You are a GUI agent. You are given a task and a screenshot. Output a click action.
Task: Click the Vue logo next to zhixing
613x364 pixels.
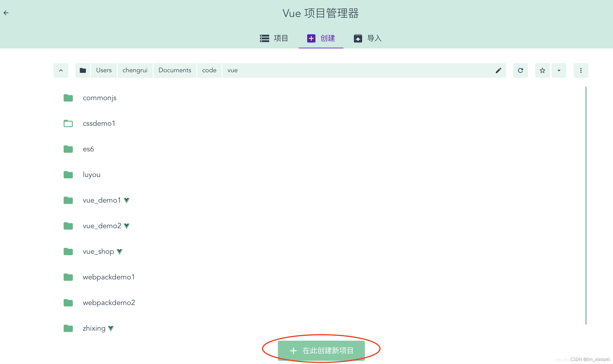111,329
